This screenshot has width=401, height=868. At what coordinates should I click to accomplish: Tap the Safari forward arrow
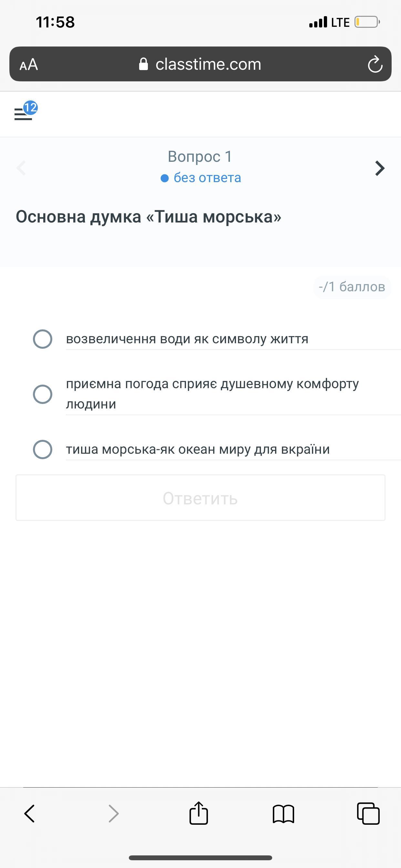114,814
